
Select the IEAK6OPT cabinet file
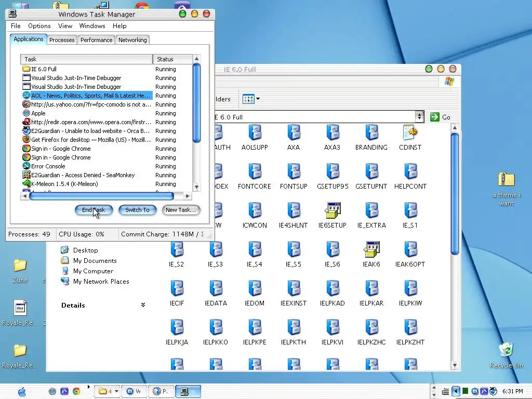(410, 255)
